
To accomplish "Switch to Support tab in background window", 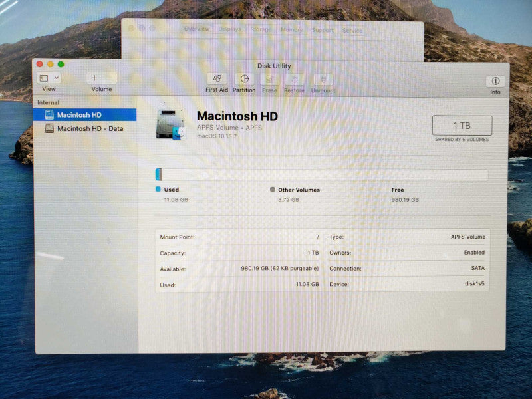I will pyautogui.click(x=323, y=30).
